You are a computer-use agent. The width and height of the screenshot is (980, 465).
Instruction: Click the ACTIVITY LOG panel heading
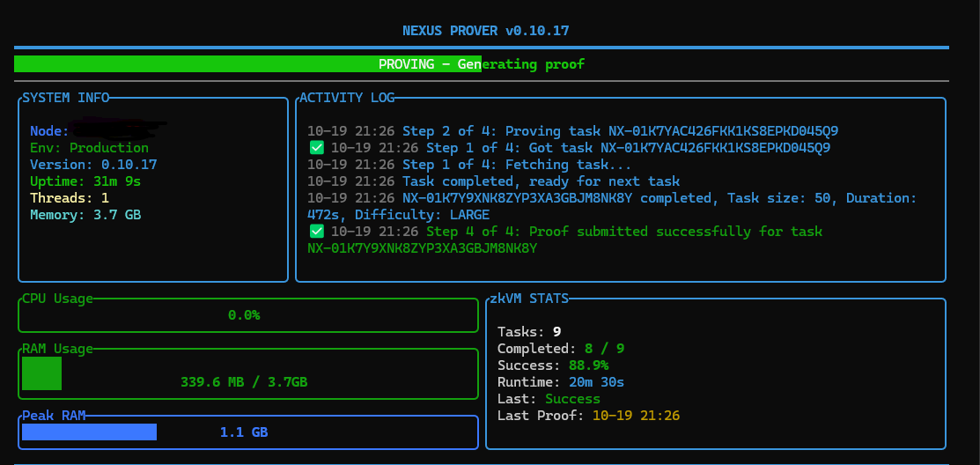click(347, 98)
